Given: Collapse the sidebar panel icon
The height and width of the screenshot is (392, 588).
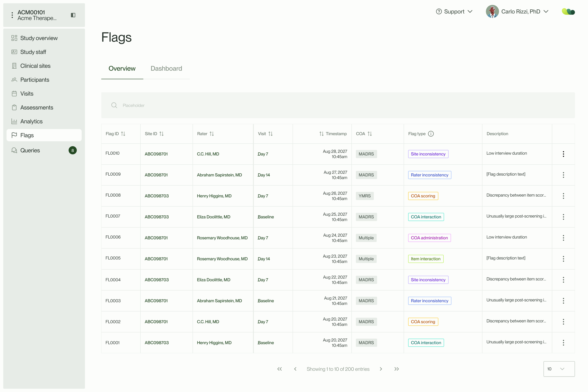Looking at the screenshot, I should click(x=73, y=15).
